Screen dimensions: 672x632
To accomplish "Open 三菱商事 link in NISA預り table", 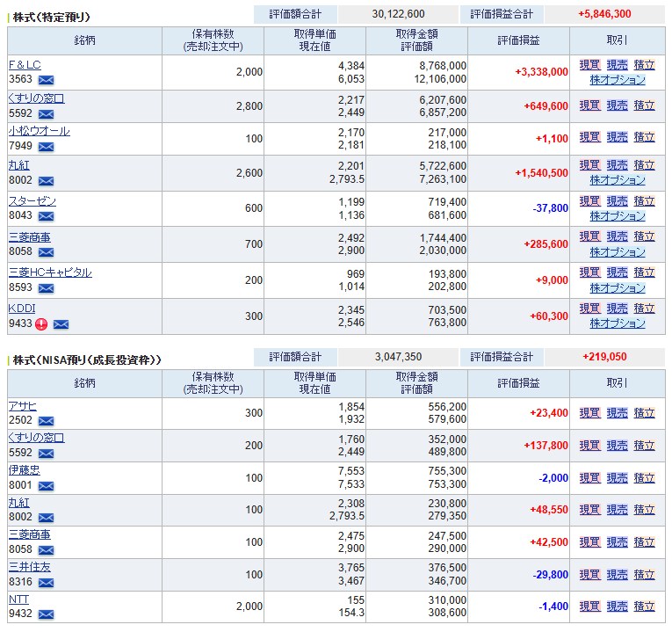I will (30, 534).
